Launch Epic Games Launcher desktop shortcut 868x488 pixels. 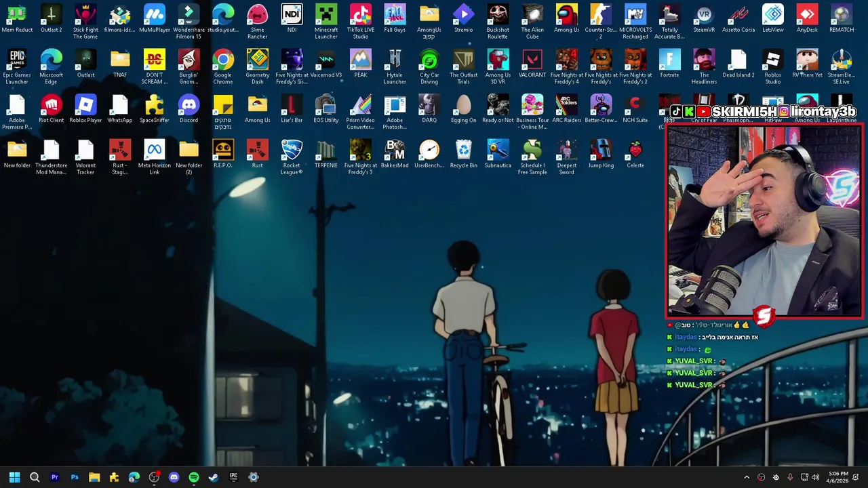tap(17, 67)
